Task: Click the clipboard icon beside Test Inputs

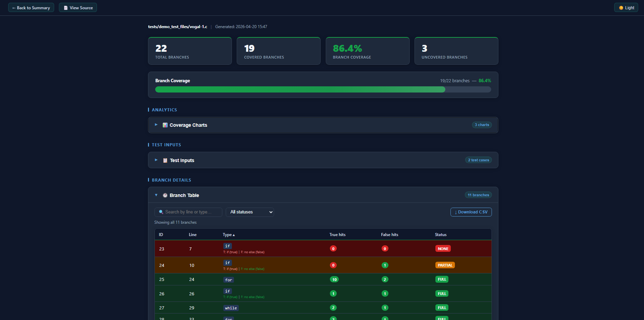Action: tap(165, 160)
